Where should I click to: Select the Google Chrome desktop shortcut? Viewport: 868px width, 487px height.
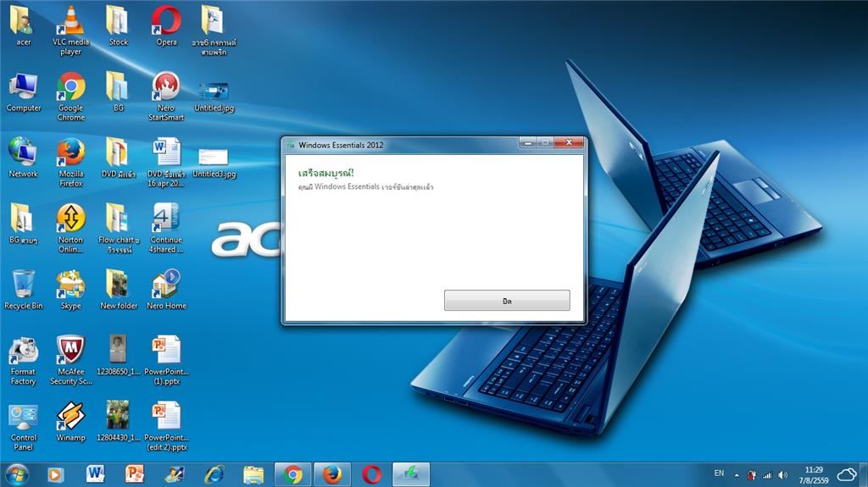click(71, 97)
